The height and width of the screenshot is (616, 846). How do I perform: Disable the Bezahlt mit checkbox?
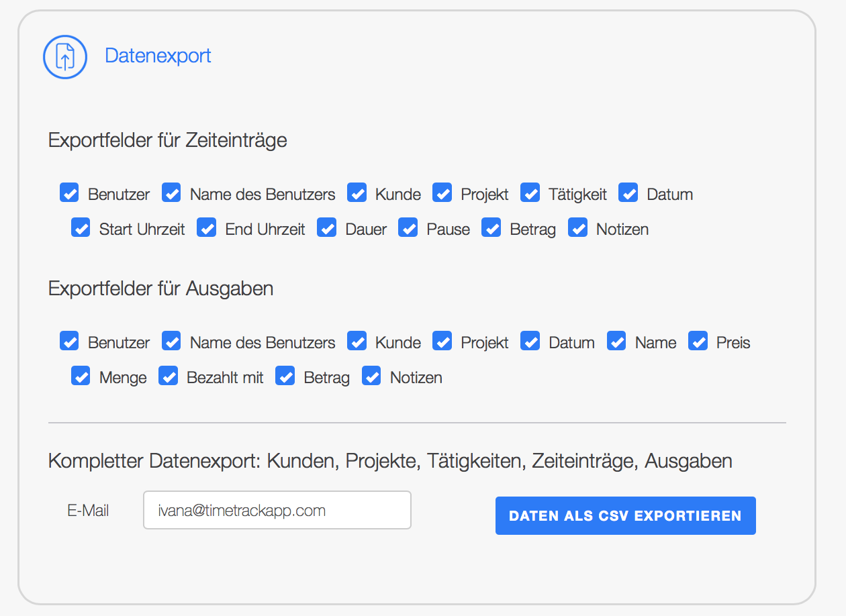click(x=169, y=376)
